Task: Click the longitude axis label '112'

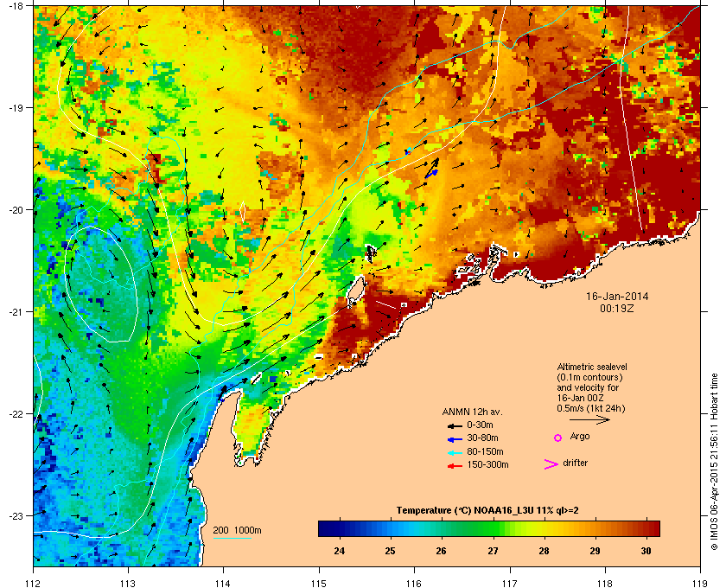Action: [34, 584]
